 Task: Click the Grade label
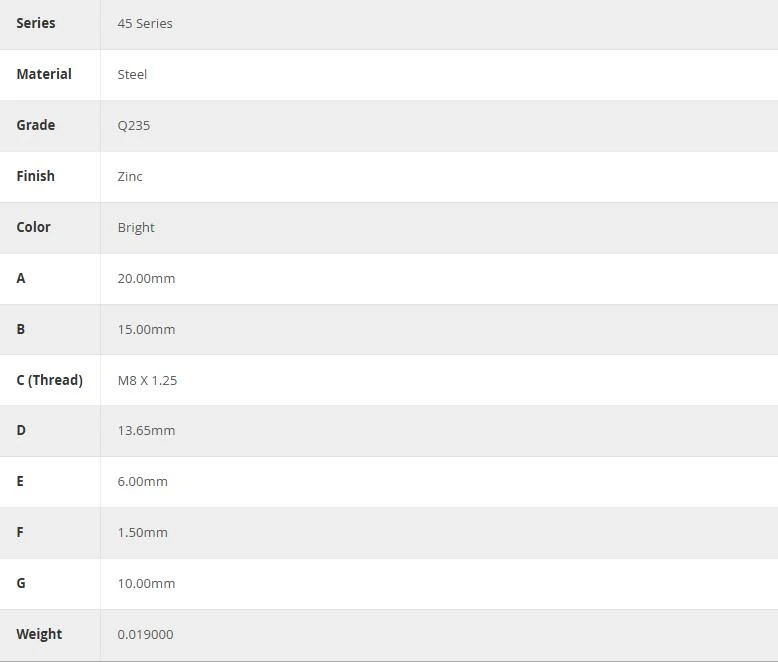coord(36,125)
